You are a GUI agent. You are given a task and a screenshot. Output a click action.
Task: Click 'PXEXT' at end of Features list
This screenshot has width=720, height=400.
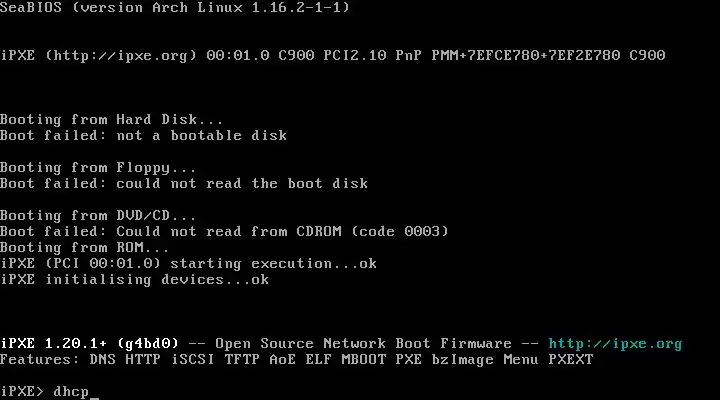pyautogui.click(x=570, y=359)
